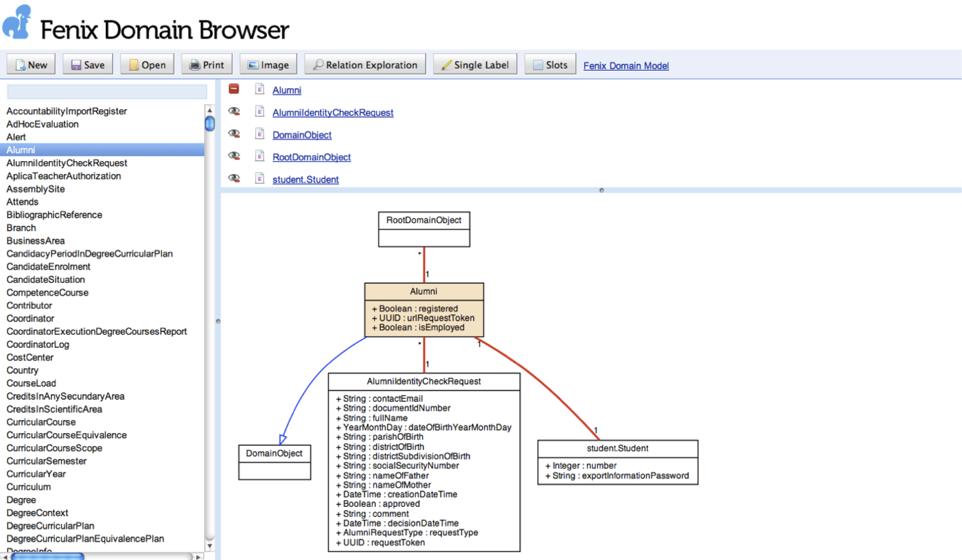Select highlighted Alumni list entry
This screenshot has height=560, width=962.
tap(102, 150)
